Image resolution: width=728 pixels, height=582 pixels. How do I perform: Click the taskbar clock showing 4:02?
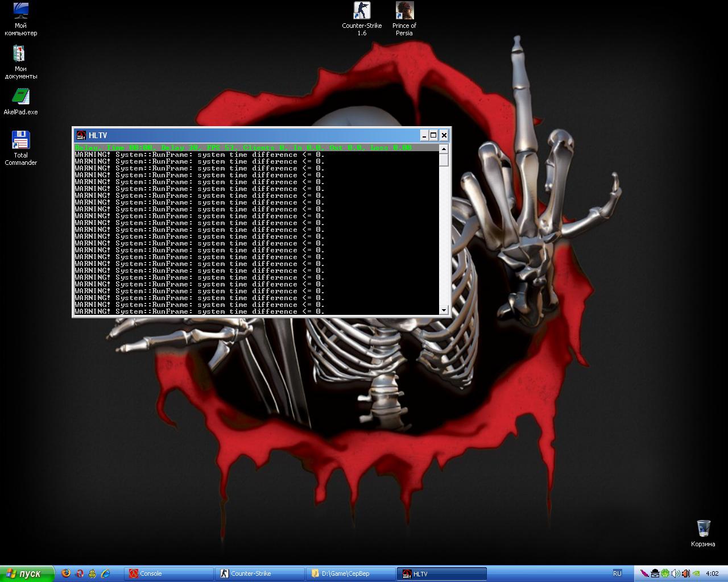pos(712,573)
